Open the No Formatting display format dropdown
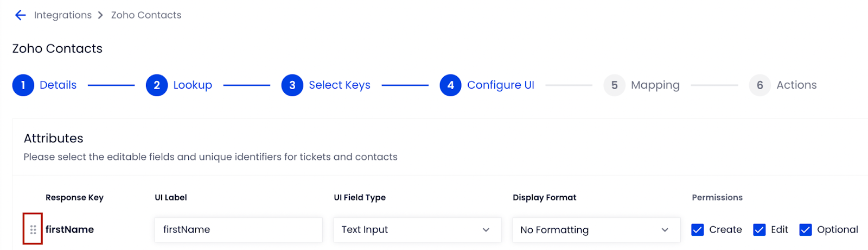This screenshot has height=250, width=868. (597, 230)
